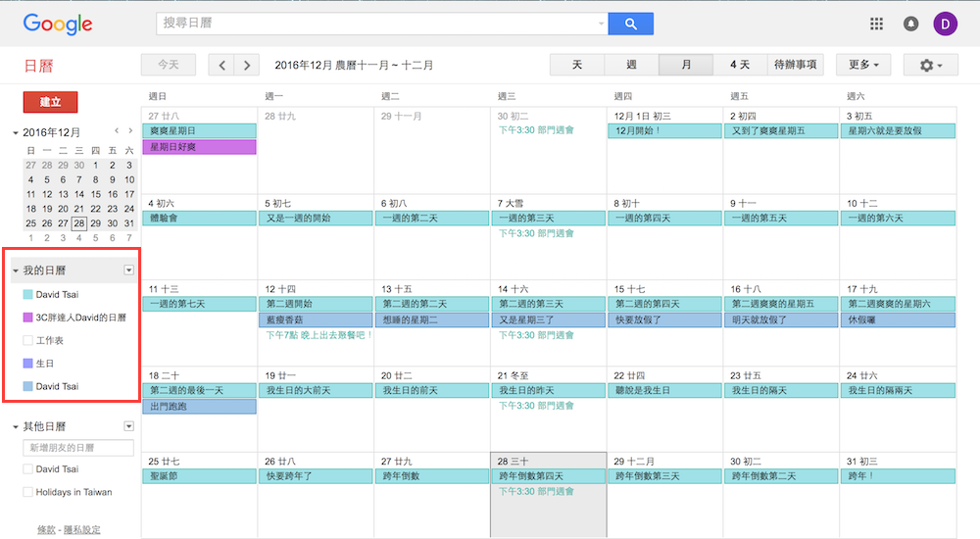Toggle David Tsai under 其他日曆
The height and width of the screenshot is (539, 980).
coord(27,469)
